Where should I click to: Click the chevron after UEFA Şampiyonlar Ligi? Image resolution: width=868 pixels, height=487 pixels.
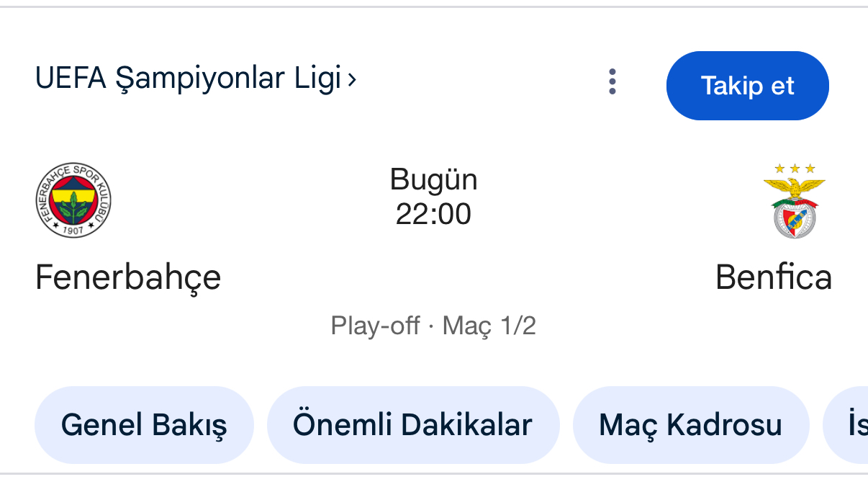(352, 79)
